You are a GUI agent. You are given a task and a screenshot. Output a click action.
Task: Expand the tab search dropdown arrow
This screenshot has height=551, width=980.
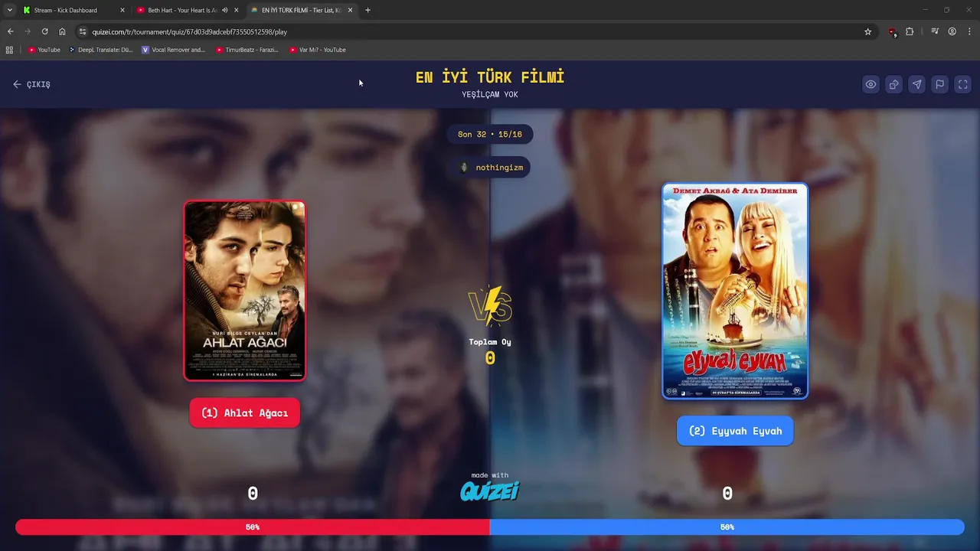tap(9, 10)
